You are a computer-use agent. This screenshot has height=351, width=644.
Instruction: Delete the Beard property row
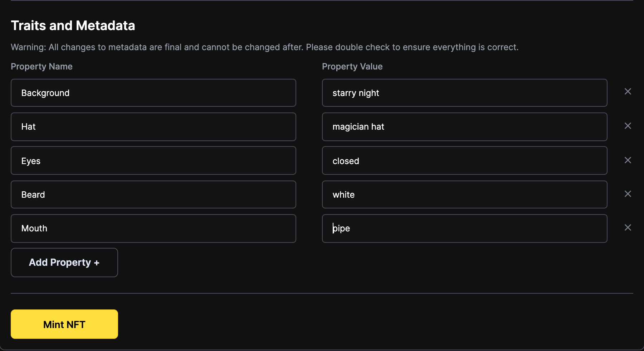tap(628, 194)
